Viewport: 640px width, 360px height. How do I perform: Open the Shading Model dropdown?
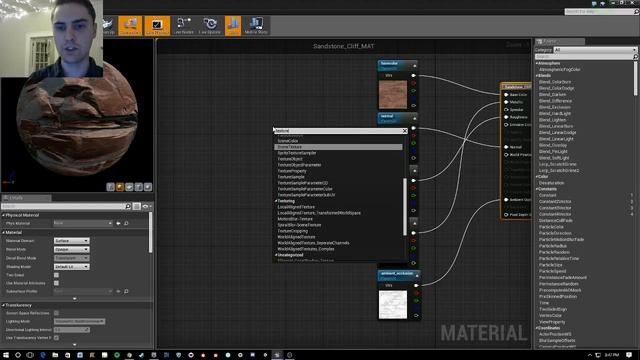[x=71, y=267]
